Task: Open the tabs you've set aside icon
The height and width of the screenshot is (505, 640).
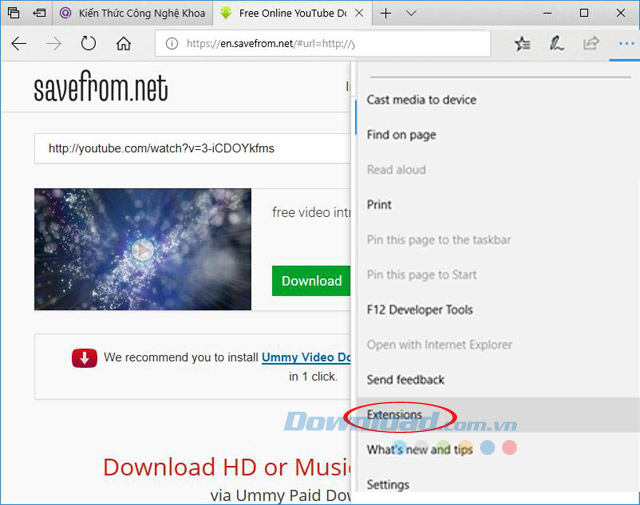Action: pos(13,13)
